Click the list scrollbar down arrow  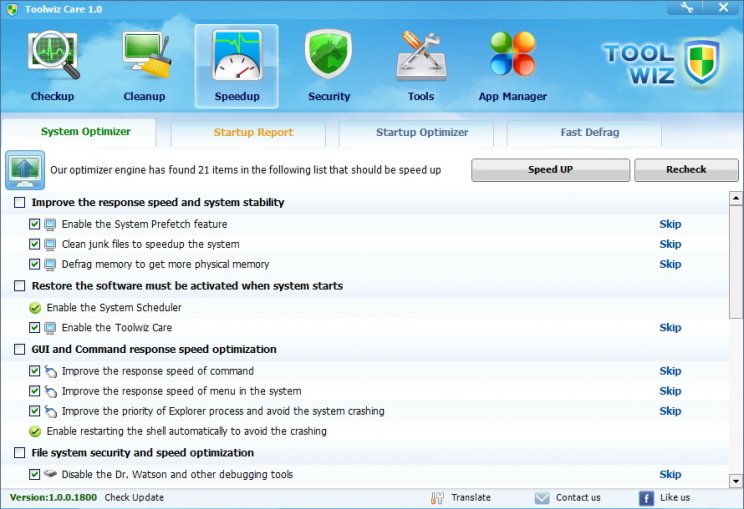point(735,481)
